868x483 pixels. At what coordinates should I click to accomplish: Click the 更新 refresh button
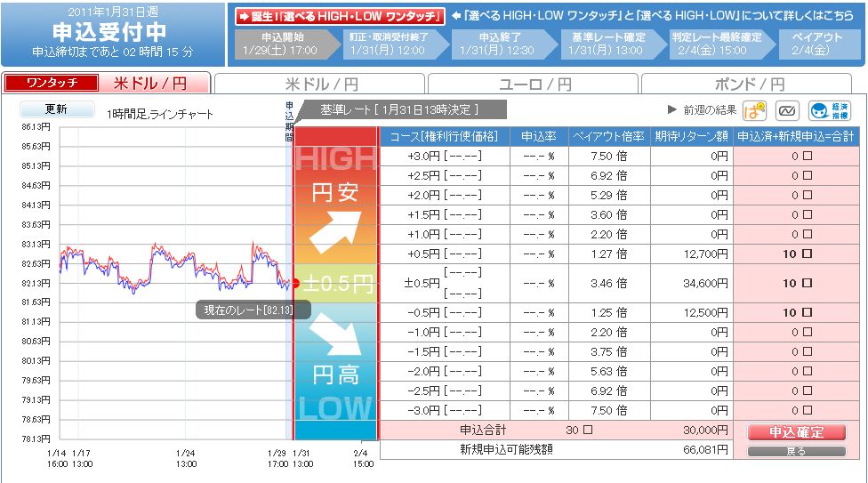tap(56, 110)
